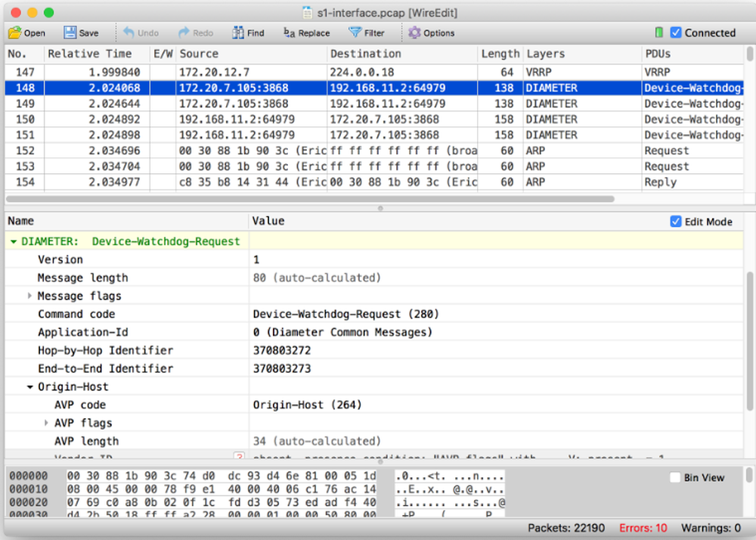Select packet 154 ARP Reply row

click(x=373, y=182)
